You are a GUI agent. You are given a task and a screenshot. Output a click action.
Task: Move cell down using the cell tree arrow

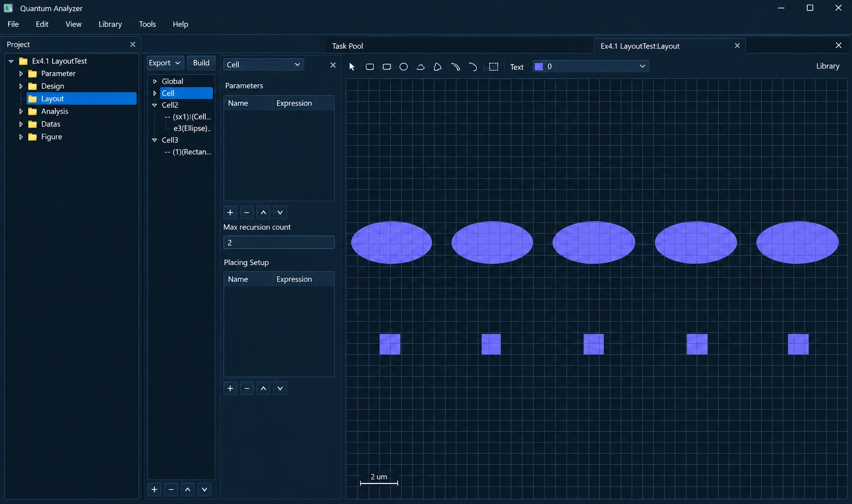[204, 489]
